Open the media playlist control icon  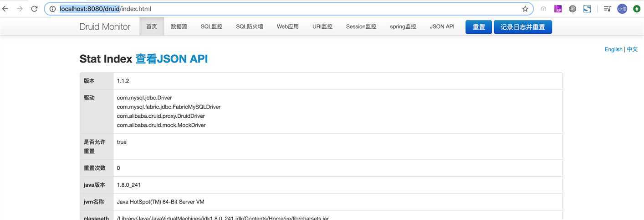point(607,9)
